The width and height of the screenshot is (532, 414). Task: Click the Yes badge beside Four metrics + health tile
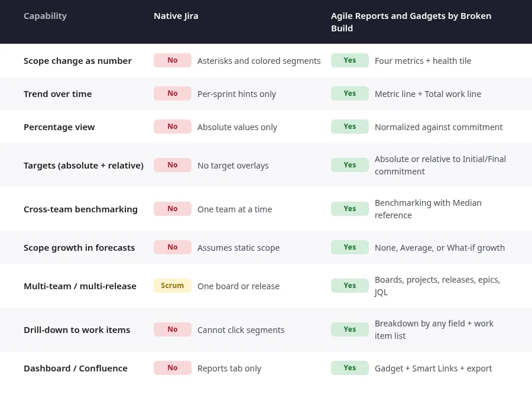point(350,60)
